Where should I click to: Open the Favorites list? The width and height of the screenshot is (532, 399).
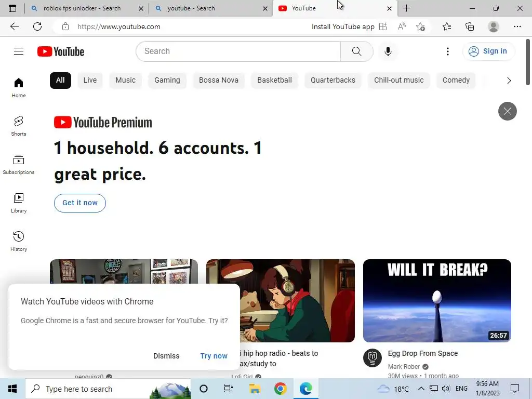click(447, 26)
